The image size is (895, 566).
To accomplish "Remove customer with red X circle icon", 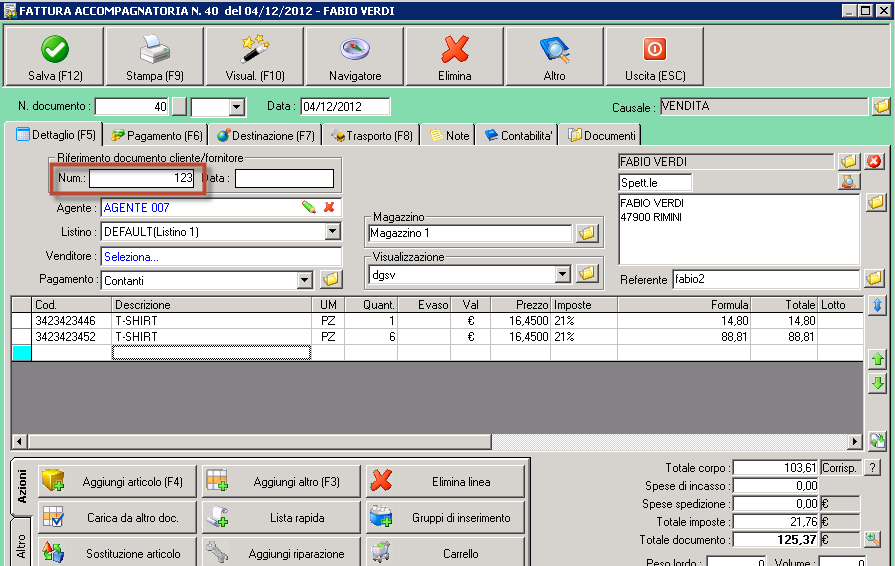I will pos(874,161).
